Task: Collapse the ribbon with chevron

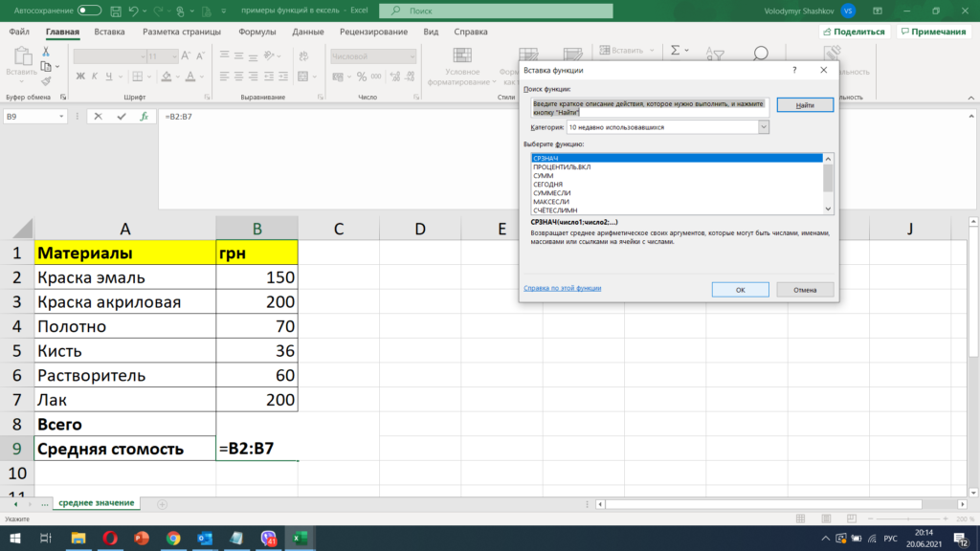Action: pyautogui.click(x=970, y=98)
